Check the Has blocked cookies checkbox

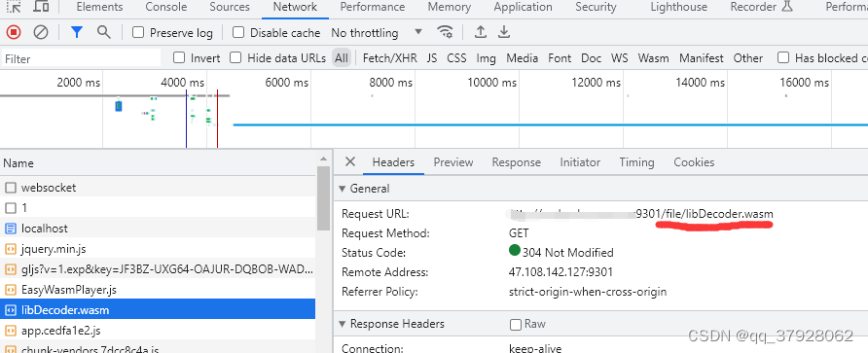[x=783, y=57]
